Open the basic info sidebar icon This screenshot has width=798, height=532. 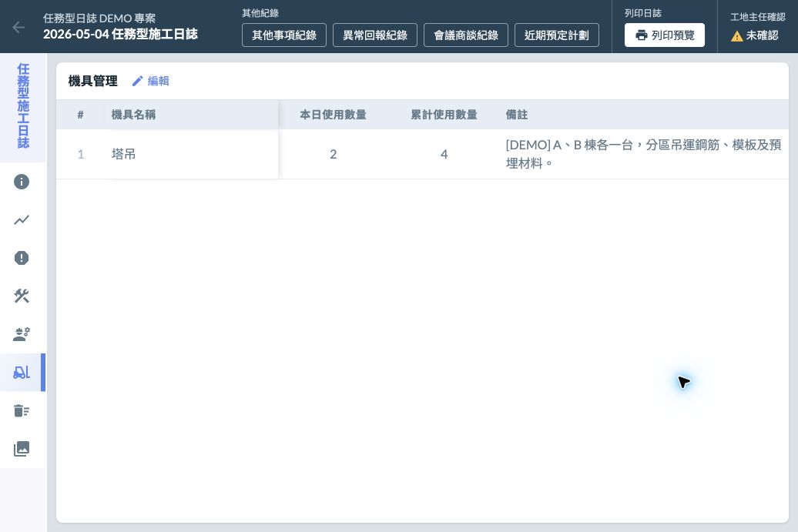tap(22, 182)
